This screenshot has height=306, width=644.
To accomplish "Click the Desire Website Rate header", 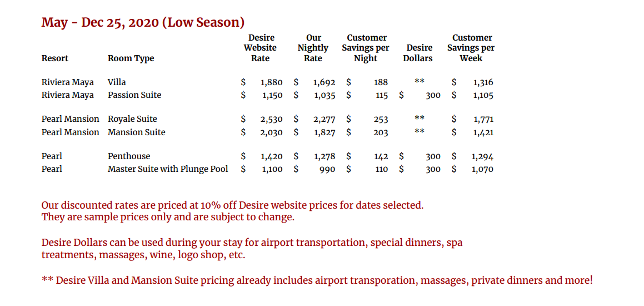I will 260,48.
